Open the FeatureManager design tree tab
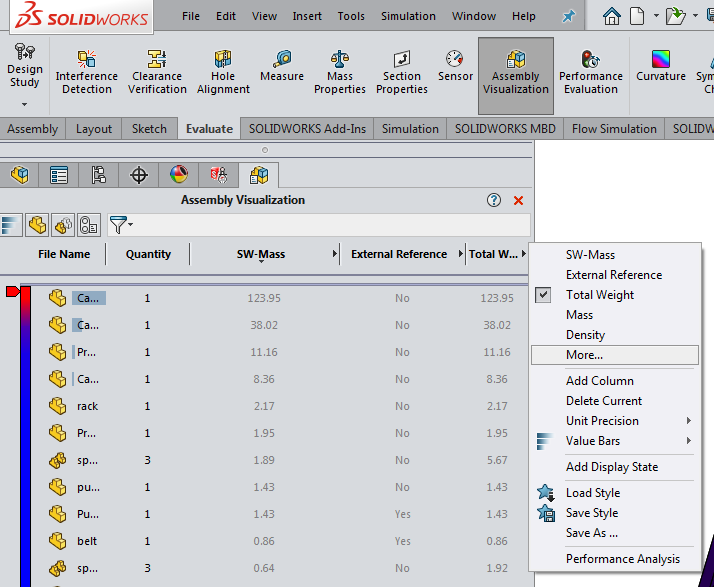 click(19, 175)
